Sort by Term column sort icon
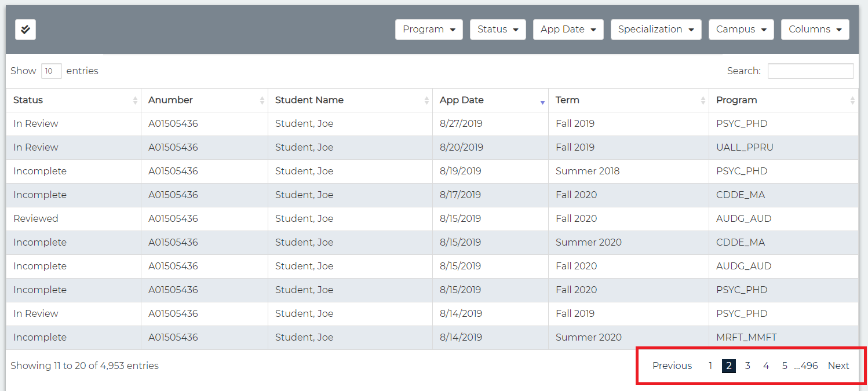Image resolution: width=868 pixels, height=391 pixels. tap(703, 101)
